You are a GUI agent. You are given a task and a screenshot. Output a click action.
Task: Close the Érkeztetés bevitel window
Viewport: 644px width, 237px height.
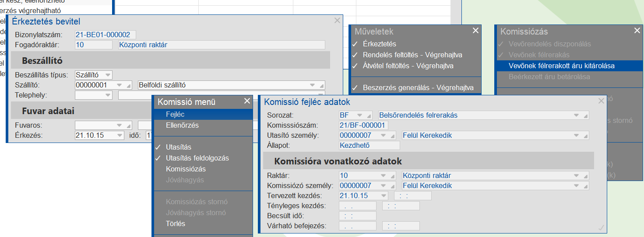pyautogui.click(x=337, y=21)
